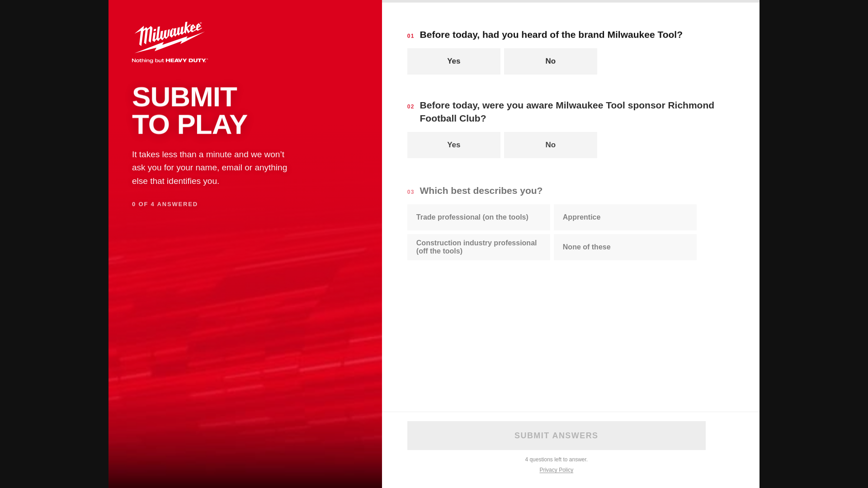Image resolution: width=868 pixels, height=488 pixels.
Task: Open the Privacy Policy link
Action: 556,470
